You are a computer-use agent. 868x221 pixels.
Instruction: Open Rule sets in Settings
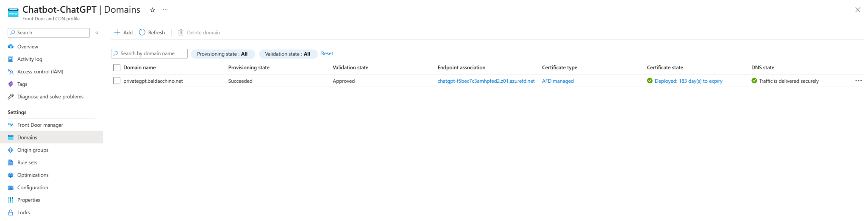coord(51,162)
